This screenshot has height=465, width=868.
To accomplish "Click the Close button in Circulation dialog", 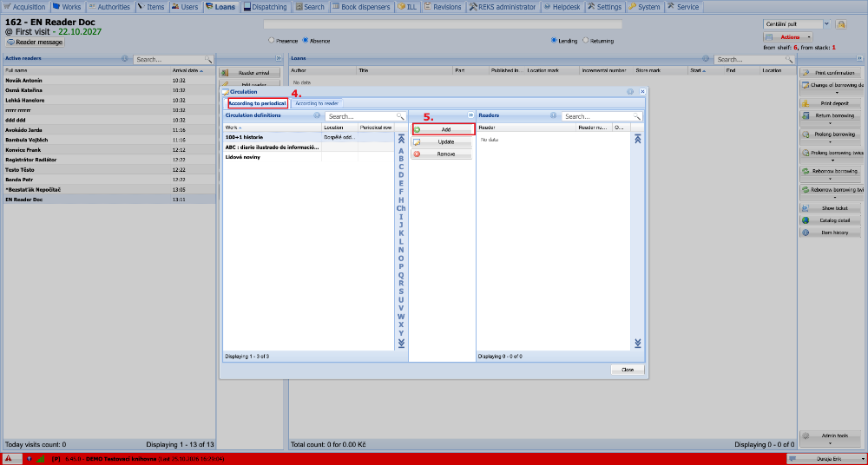I will tap(628, 370).
